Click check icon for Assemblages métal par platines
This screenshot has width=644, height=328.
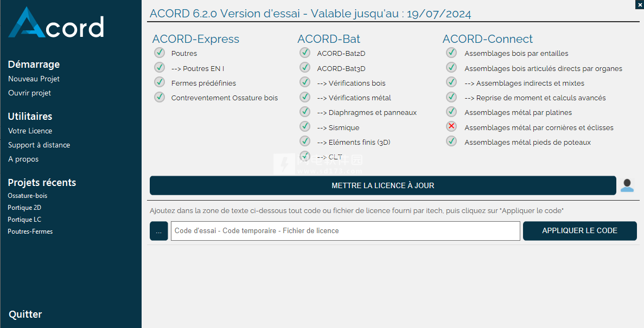[x=451, y=112]
